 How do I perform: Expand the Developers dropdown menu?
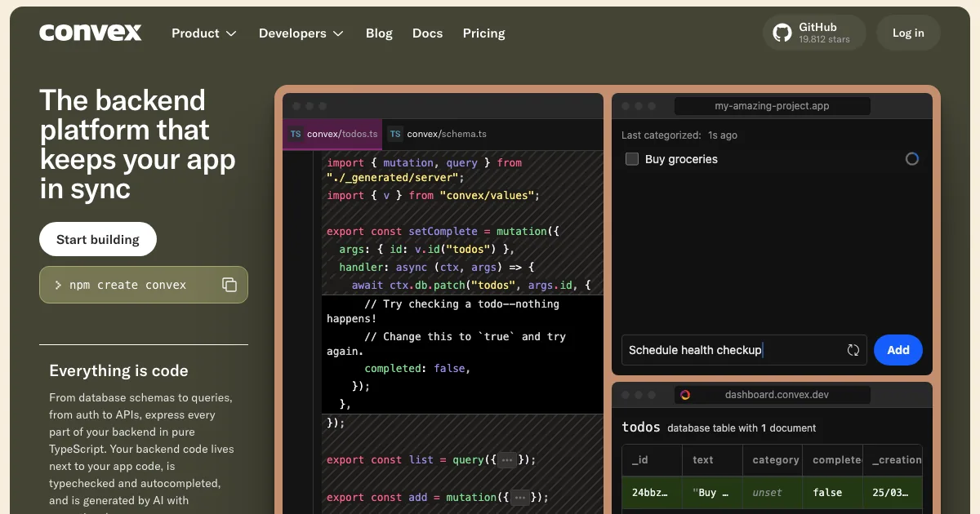pos(301,33)
